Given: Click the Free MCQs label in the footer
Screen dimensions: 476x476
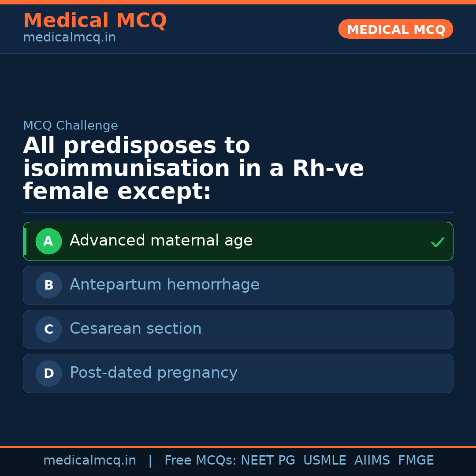Looking at the screenshot, I should 200,461.
